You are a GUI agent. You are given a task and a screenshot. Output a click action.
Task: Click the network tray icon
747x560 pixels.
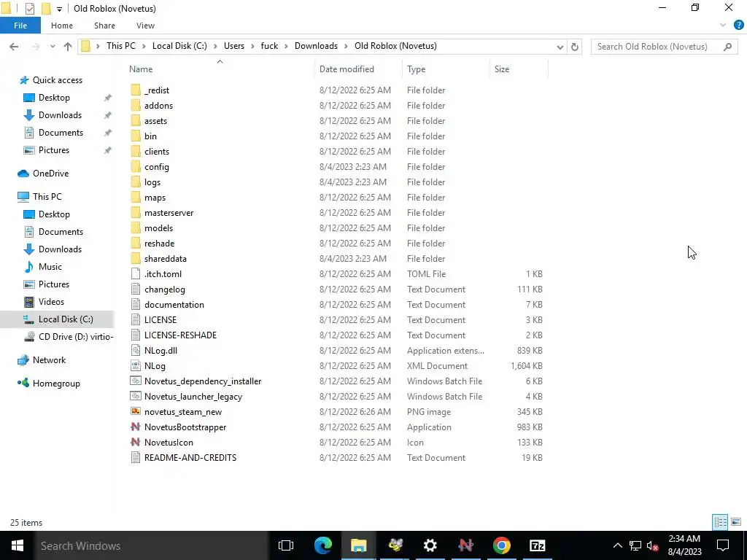point(635,545)
